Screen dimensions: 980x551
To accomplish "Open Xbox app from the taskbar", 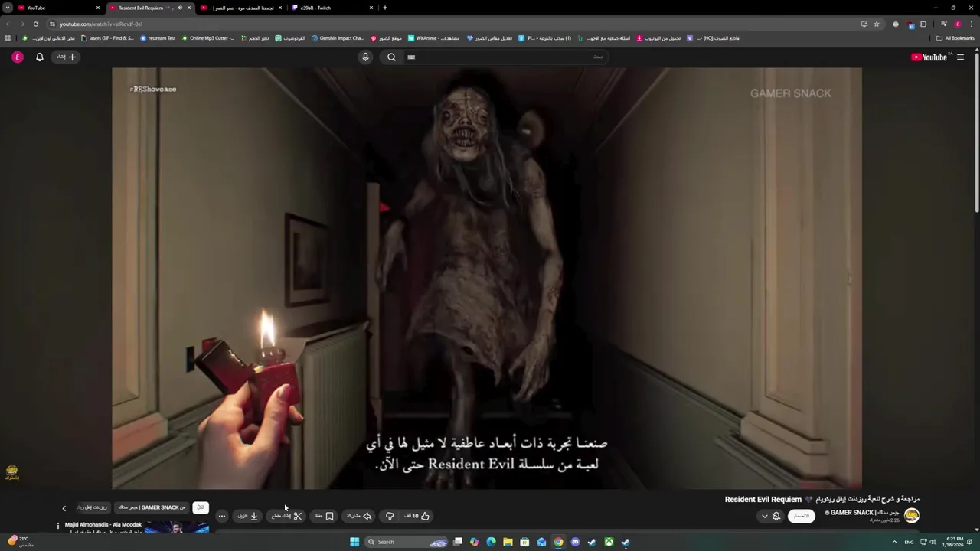I will pos(609,542).
